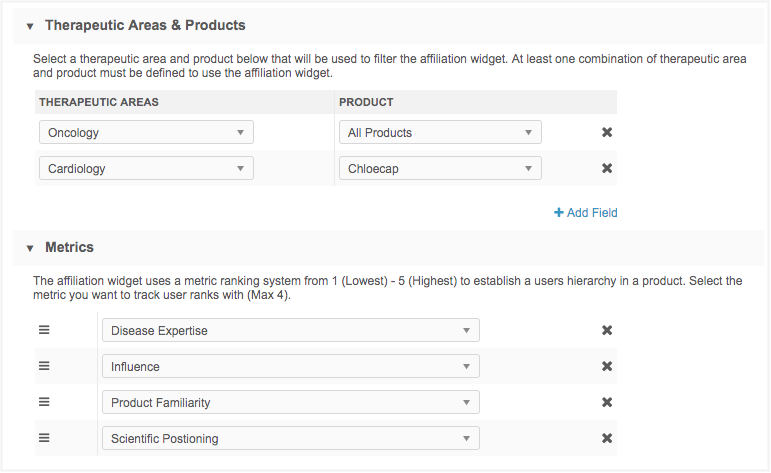Click drag handle beside Disease Expertise
Screen dimensions: 771x473
click(x=44, y=330)
